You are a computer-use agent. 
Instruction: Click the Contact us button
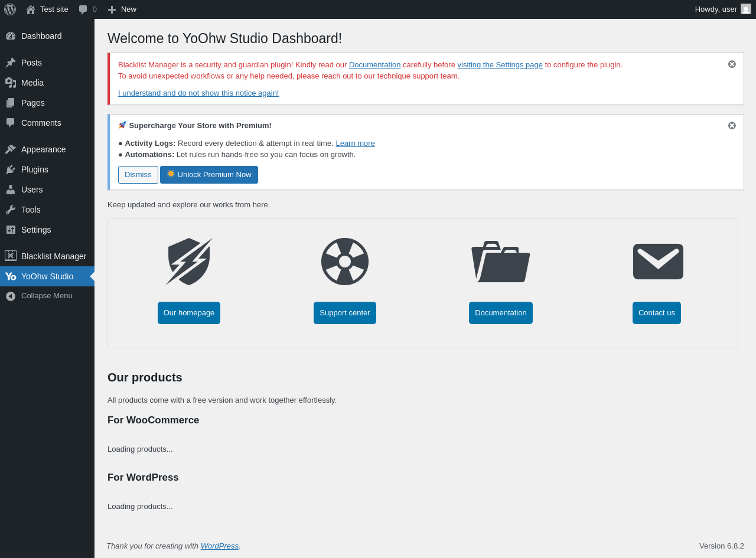[x=657, y=313]
